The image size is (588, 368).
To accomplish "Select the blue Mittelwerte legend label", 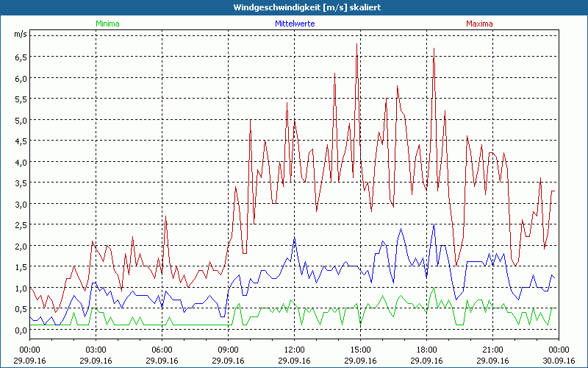I will [294, 24].
